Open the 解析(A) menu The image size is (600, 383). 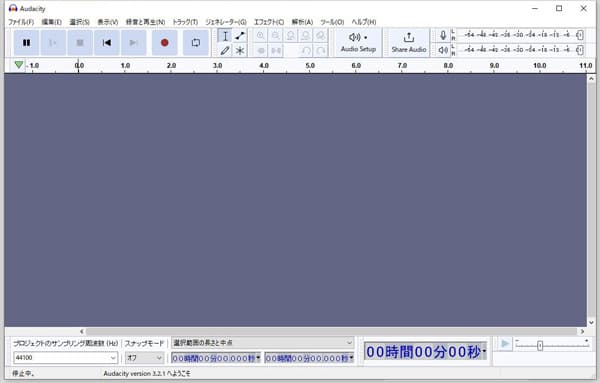click(302, 22)
